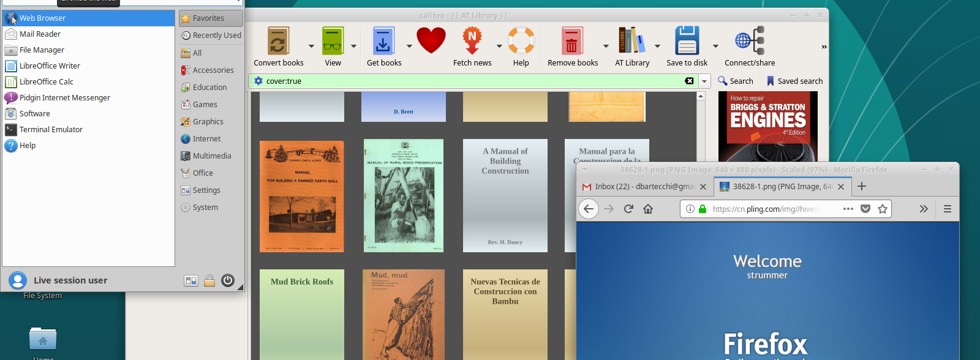The width and height of the screenshot is (980, 360).
Task: Select the Accessories category
Action: (211, 70)
